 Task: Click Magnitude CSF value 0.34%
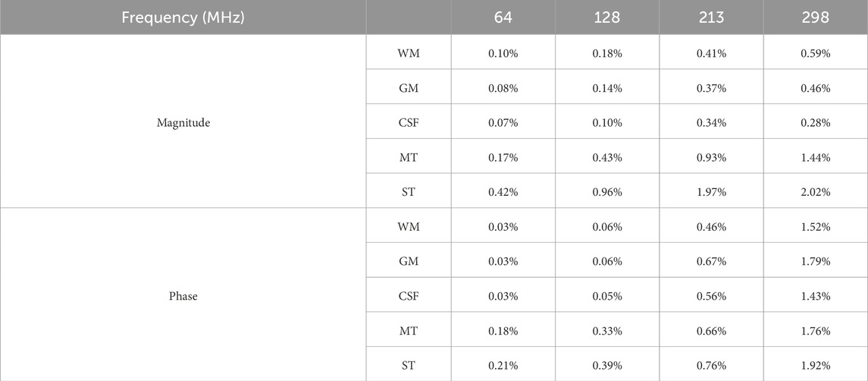(711, 122)
